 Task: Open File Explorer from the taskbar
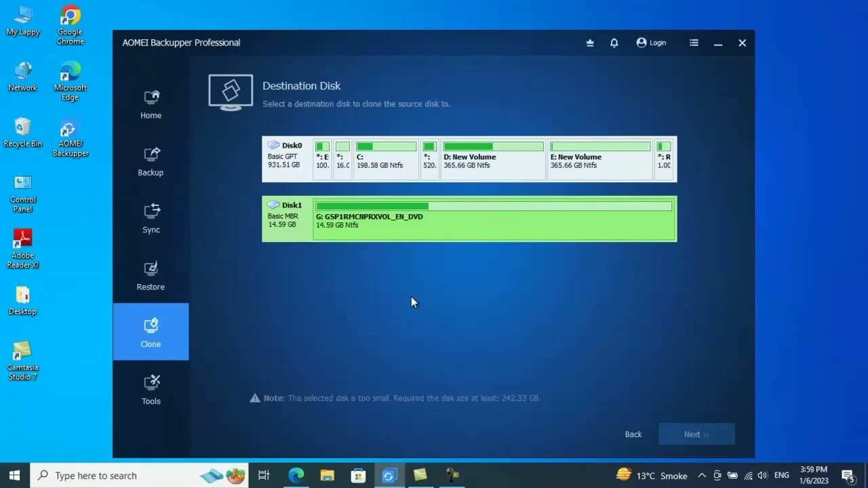(327, 475)
